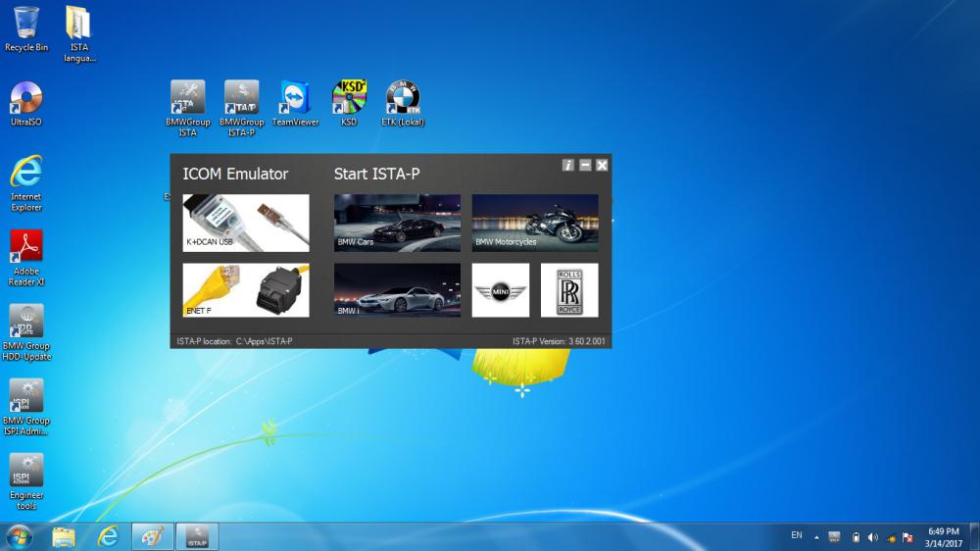The height and width of the screenshot is (551, 980).
Task: Switch to Paint in the taskbar
Action: tap(153, 537)
